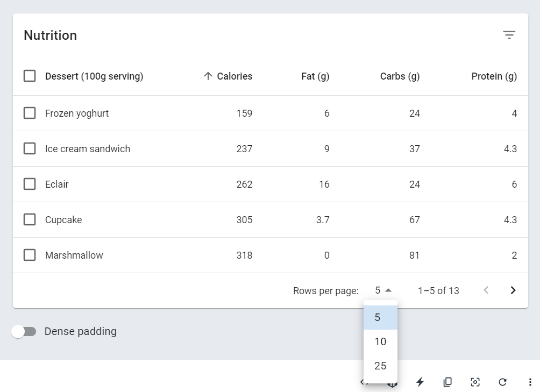Open the filter list icon

coord(509,35)
